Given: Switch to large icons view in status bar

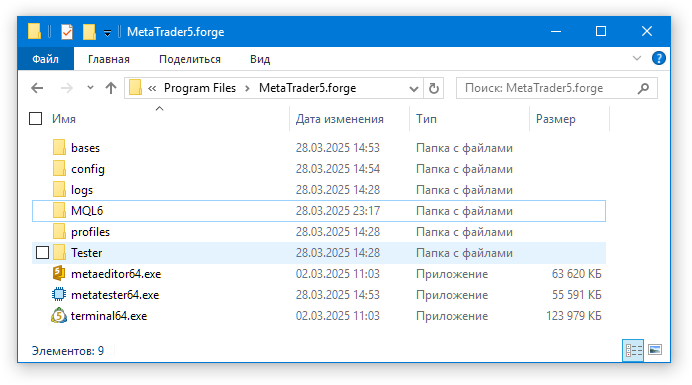Looking at the screenshot, I should click(x=655, y=351).
